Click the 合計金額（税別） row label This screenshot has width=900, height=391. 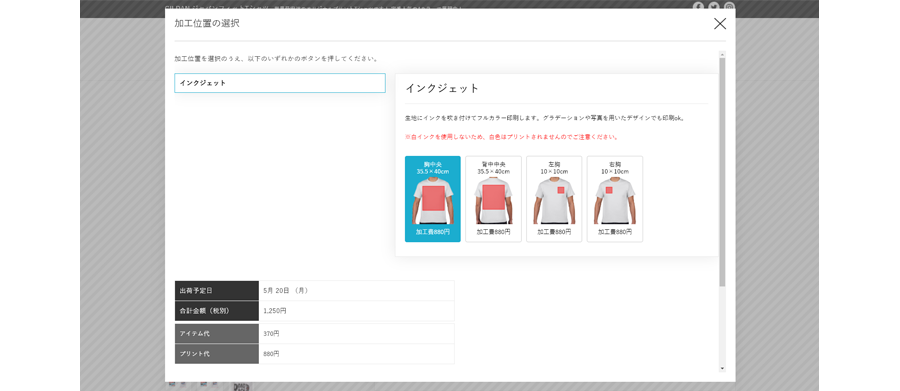217,311
